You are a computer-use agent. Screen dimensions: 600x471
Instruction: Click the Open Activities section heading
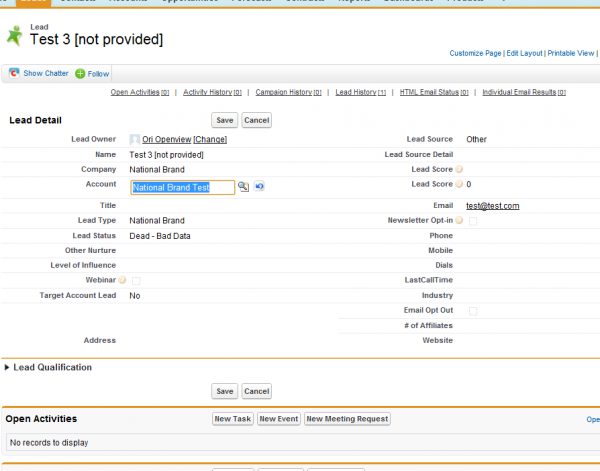tap(41, 419)
